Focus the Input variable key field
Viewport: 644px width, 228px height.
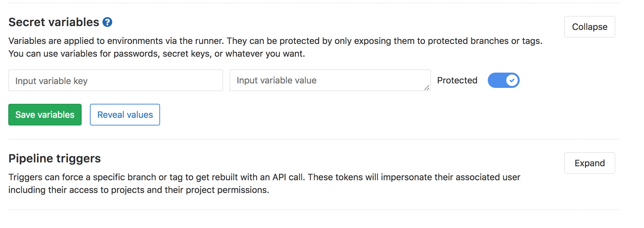[x=115, y=81]
